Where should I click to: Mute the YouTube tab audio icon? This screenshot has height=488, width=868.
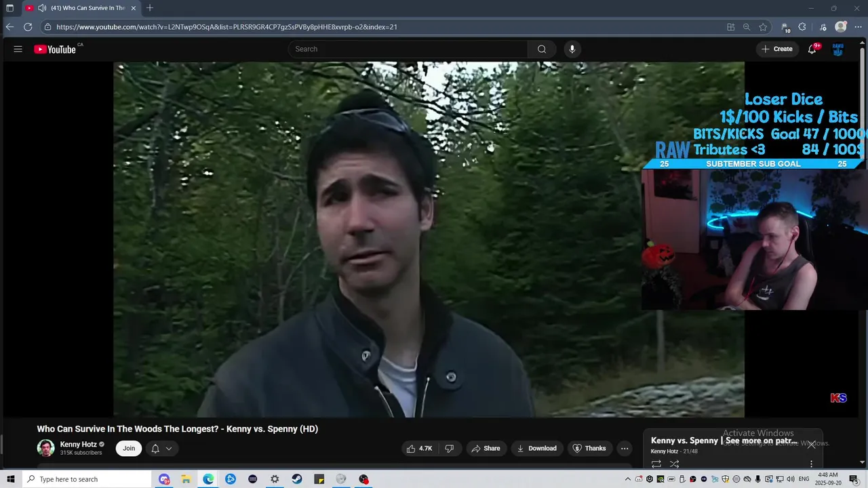point(42,8)
